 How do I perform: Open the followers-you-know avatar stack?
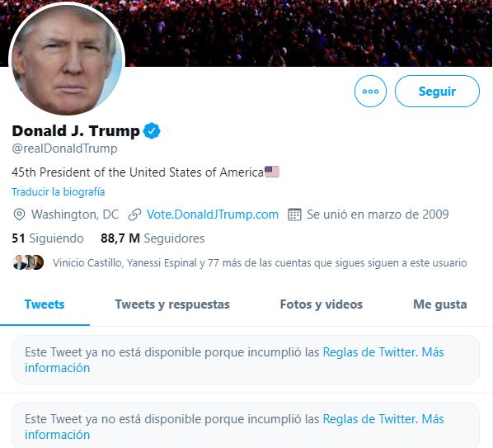click(28, 262)
